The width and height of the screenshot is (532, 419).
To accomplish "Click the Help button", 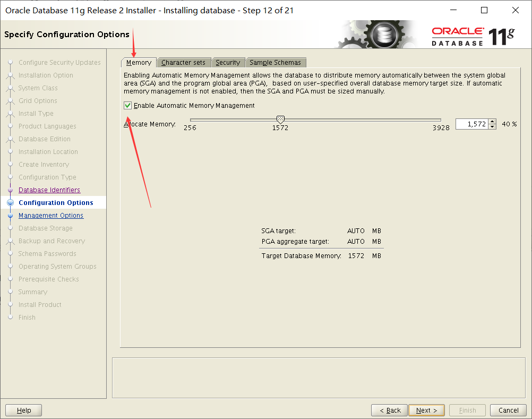I will click(24, 410).
